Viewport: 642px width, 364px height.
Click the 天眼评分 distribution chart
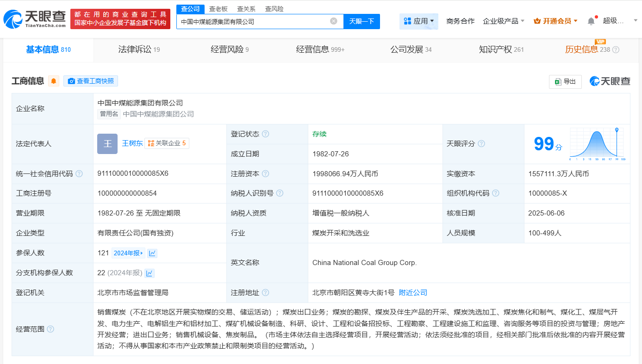[598, 144]
